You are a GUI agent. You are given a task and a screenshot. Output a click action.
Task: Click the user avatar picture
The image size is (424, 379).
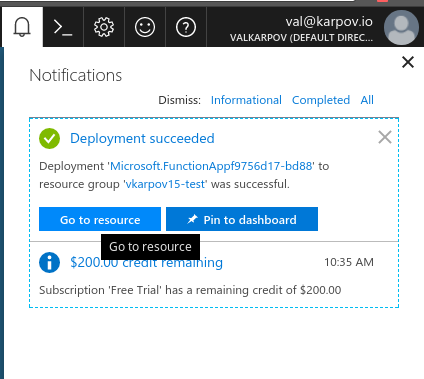(401, 27)
